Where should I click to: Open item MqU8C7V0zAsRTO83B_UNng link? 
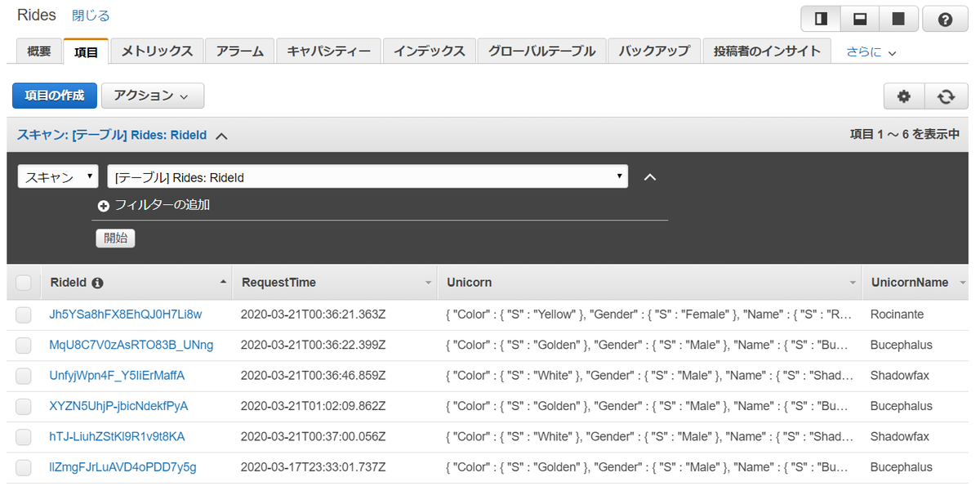[x=131, y=346]
